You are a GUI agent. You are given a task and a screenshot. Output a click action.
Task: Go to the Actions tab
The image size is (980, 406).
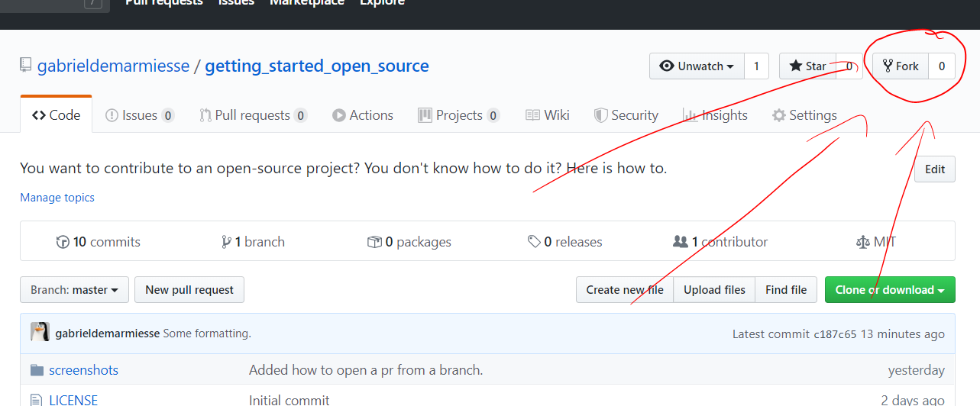click(363, 114)
